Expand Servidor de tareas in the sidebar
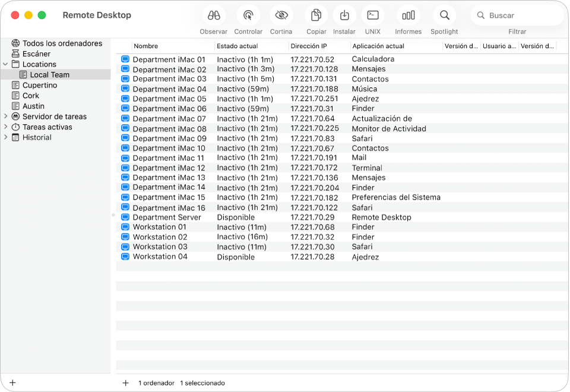 [x=7, y=116]
